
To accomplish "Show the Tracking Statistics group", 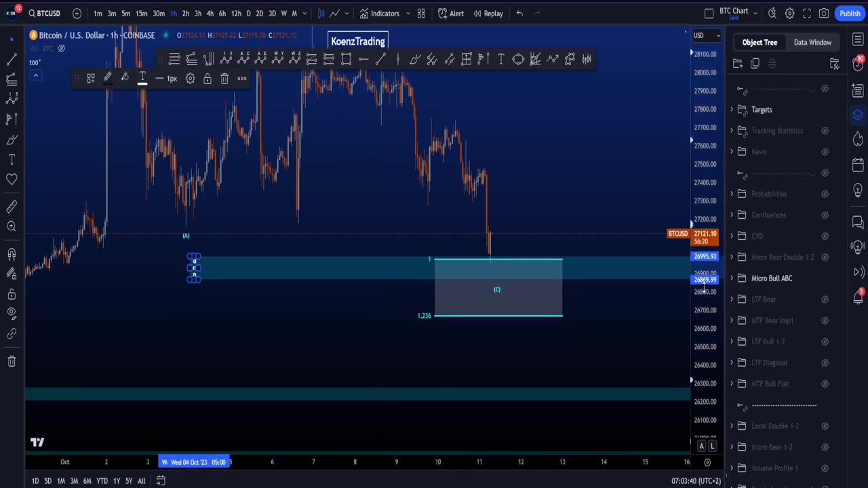I will click(825, 131).
